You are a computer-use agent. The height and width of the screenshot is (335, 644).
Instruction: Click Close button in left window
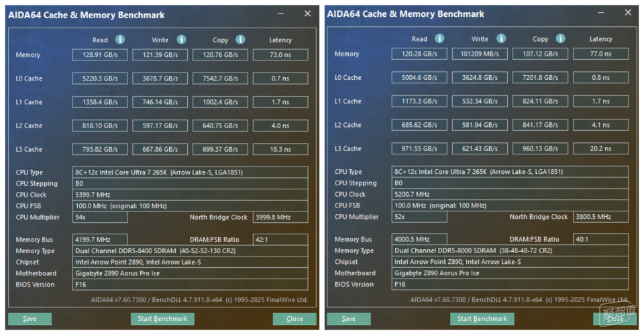tap(294, 319)
